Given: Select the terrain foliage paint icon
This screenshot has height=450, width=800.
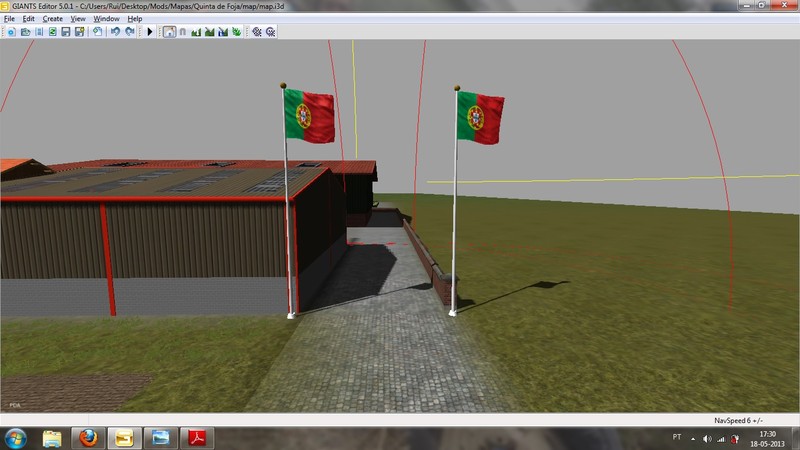Looking at the screenshot, I should coord(236,32).
